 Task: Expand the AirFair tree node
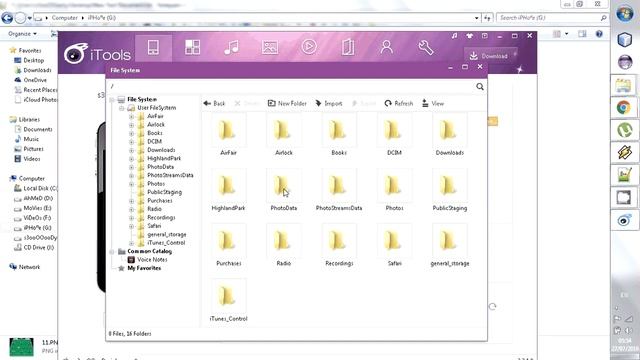[x=131, y=116]
